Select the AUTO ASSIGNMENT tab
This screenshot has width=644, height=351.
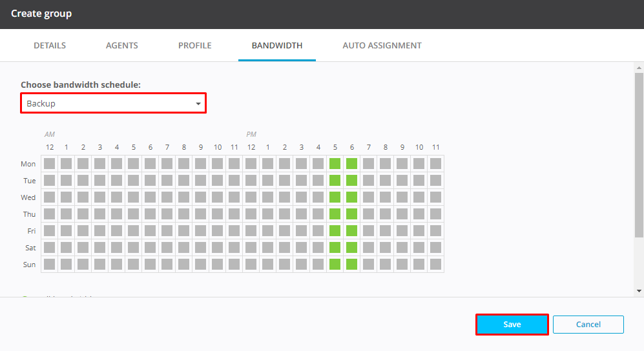(x=382, y=46)
